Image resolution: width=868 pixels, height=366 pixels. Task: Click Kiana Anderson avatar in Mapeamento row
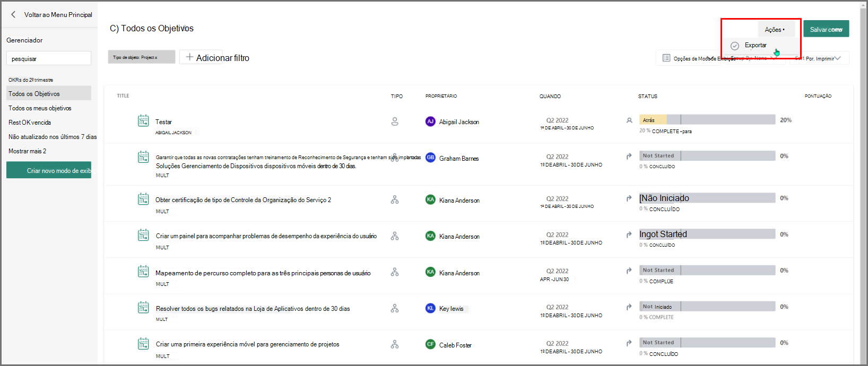tap(430, 272)
